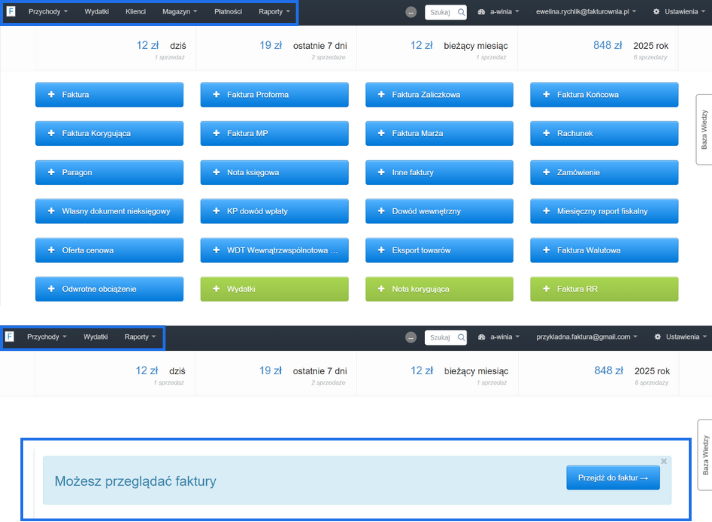Click search magnifier icon in top navbar
The width and height of the screenshot is (712, 522).
click(461, 12)
